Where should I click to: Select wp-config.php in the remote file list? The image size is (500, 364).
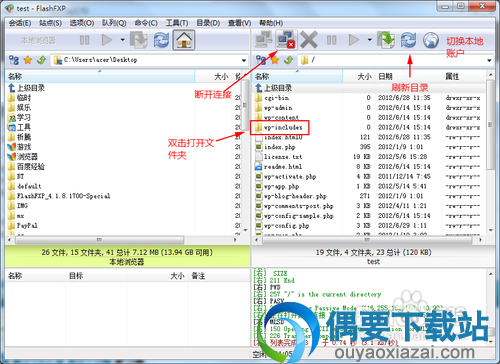click(x=287, y=226)
